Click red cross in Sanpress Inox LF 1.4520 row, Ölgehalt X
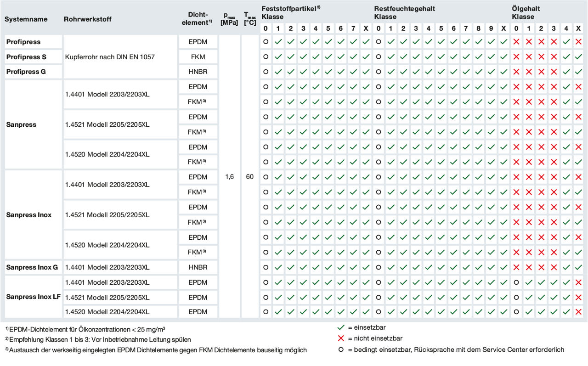The image size is (588, 366). click(578, 312)
